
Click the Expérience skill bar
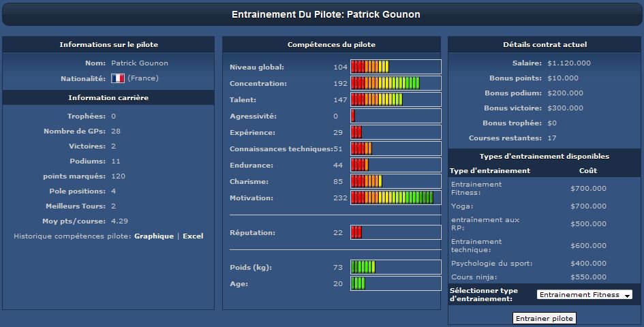pos(396,132)
